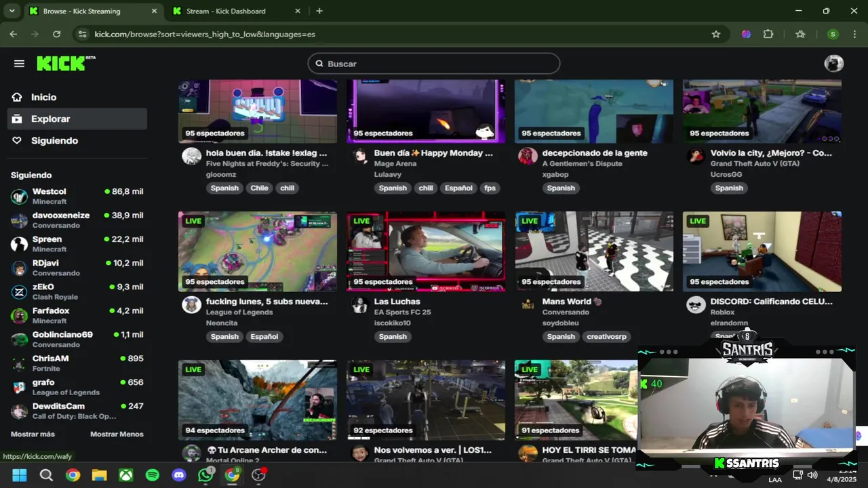
Task: Open Spreen channel avatar
Action: point(20,244)
